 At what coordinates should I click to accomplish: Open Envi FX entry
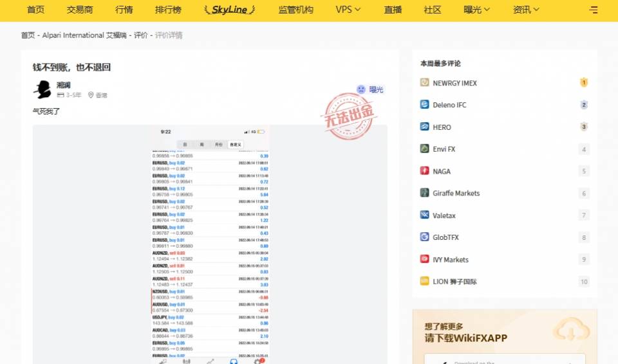point(444,149)
